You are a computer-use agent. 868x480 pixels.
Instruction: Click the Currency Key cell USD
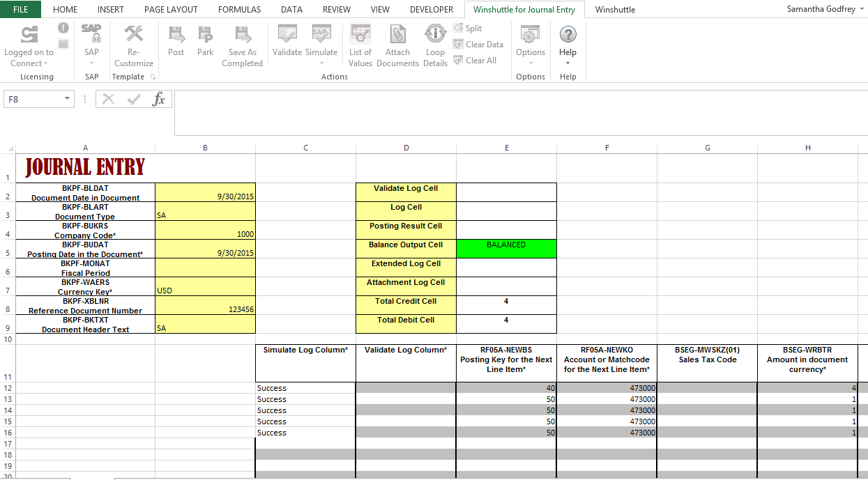[205, 286]
